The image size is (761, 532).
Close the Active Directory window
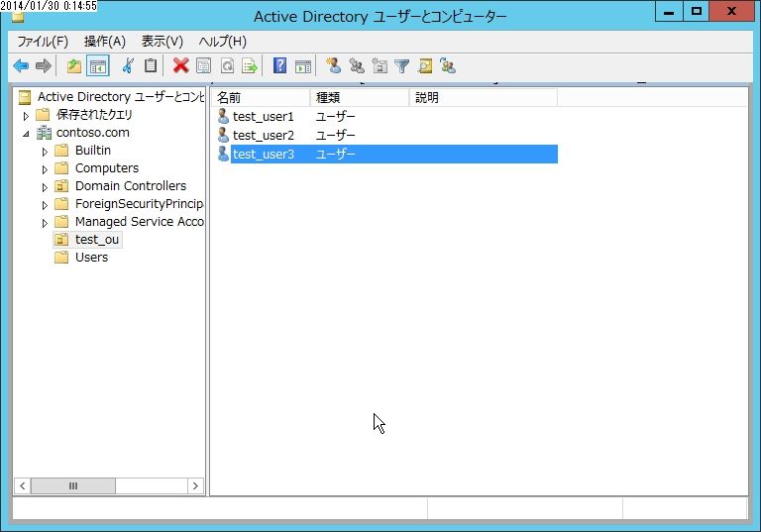pyautogui.click(x=731, y=11)
